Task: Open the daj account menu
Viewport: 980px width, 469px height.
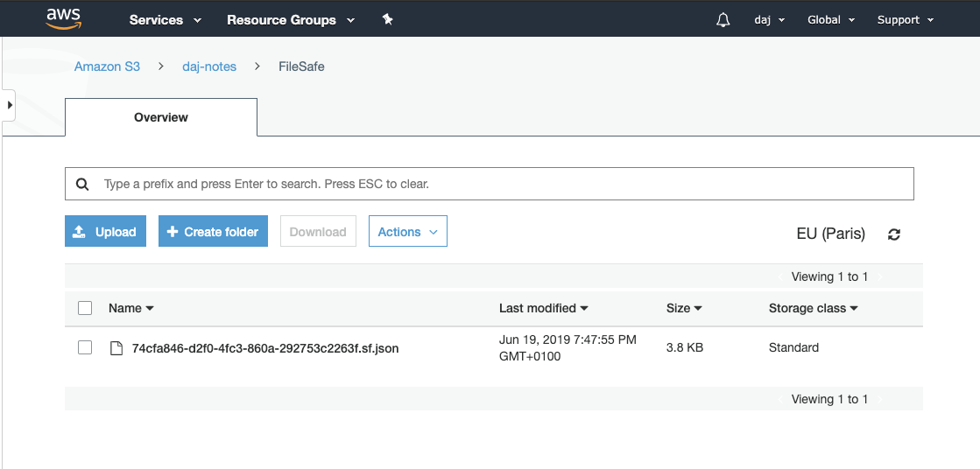Action: 769,20
